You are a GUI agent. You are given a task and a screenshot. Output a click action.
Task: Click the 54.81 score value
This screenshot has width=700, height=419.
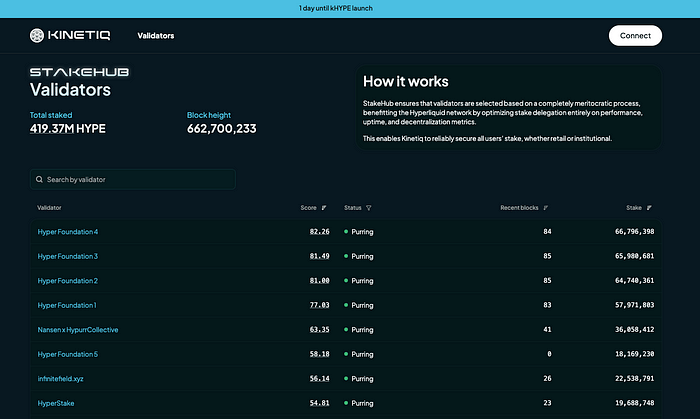pos(320,403)
